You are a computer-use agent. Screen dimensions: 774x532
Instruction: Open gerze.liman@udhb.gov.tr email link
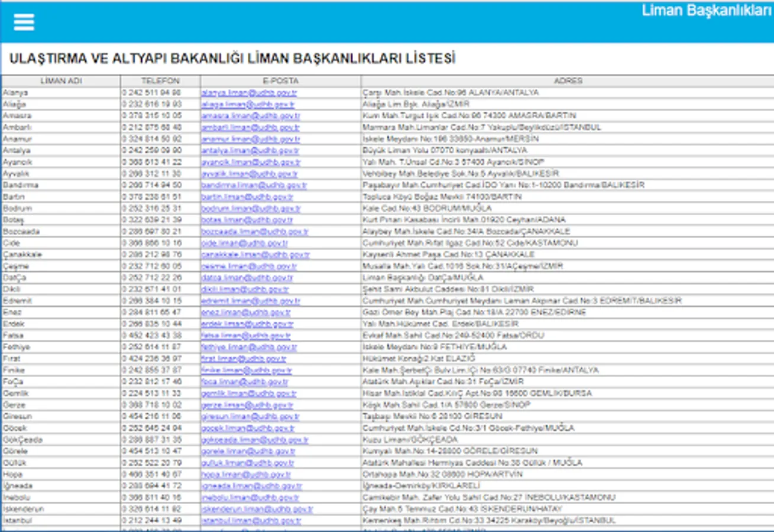tap(247, 405)
